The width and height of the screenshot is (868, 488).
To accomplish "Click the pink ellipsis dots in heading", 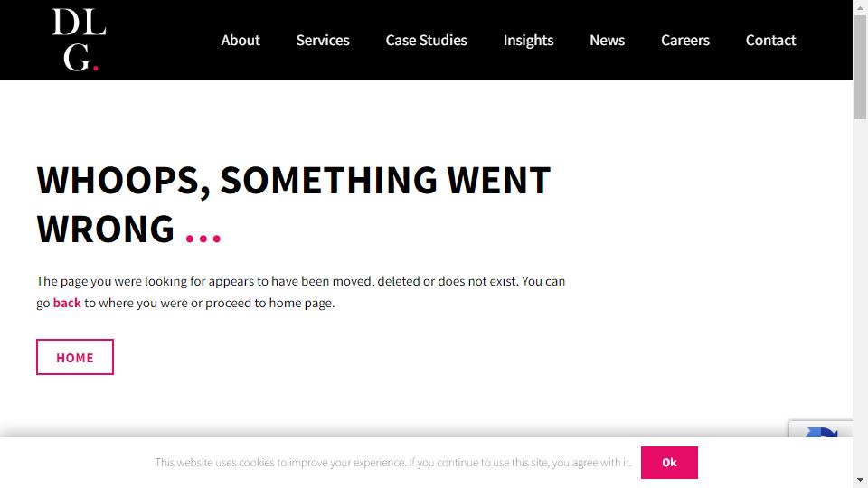I will click(203, 238).
